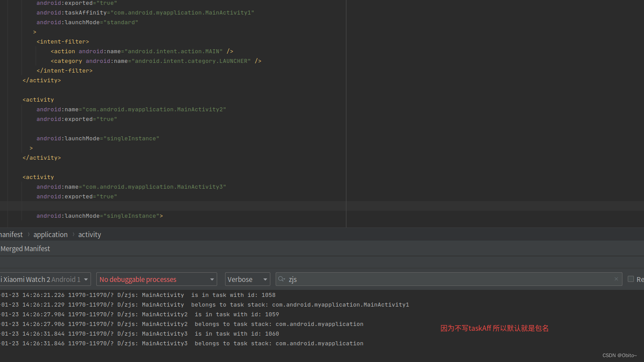The image size is (644, 362).
Task: Click log line MainActivity3 belongs to task stack
Action: tap(182, 344)
